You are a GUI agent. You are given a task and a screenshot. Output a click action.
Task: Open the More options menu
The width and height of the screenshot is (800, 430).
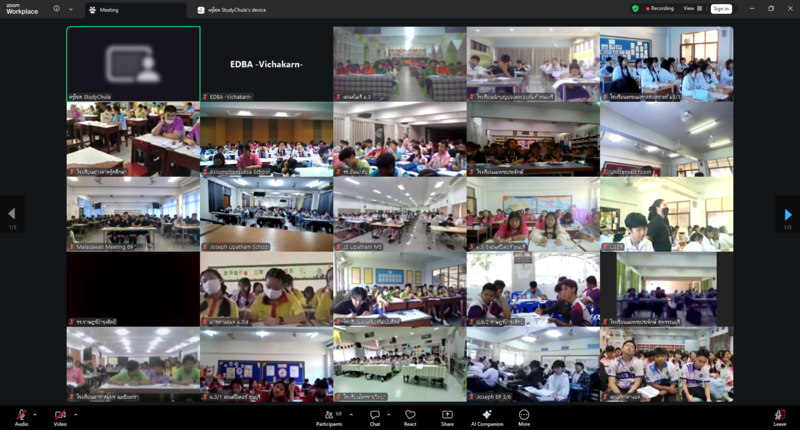point(524,418)
